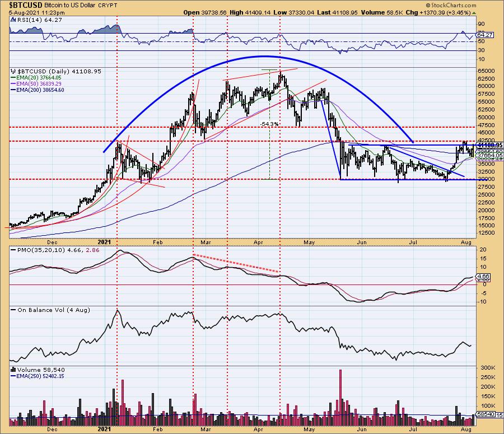The image size is (504, 434).
Task: Click the 37664.05 price tag on right axis
Action: [x=490, y=155]
